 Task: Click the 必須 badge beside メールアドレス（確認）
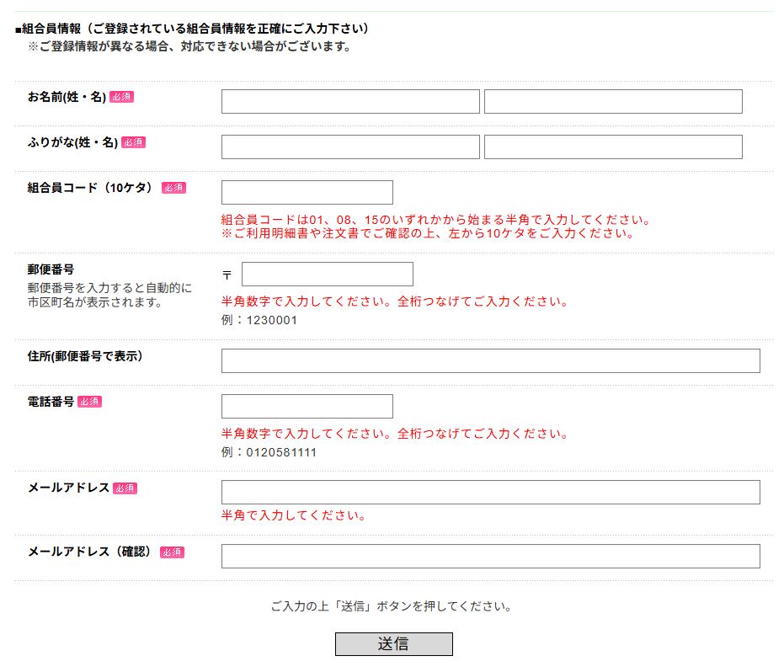(x=172, y=552)
